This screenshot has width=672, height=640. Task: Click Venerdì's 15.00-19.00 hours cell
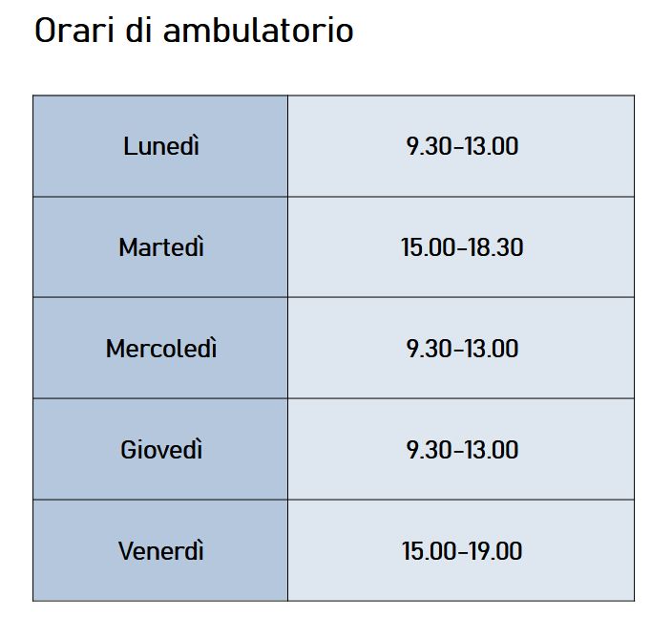click(x=462, y=551)
